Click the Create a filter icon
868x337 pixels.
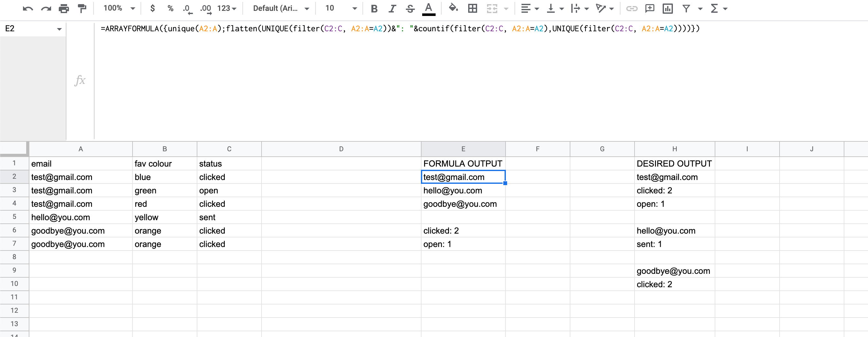(686, 8)
